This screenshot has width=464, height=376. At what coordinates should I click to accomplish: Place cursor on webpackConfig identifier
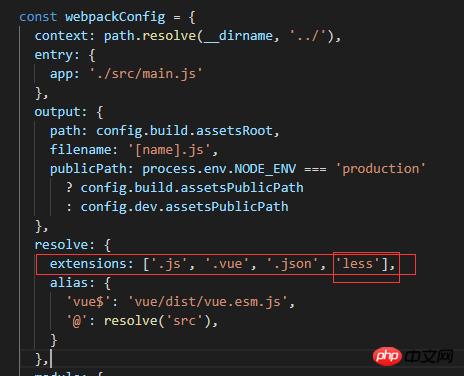coord(115,17)
